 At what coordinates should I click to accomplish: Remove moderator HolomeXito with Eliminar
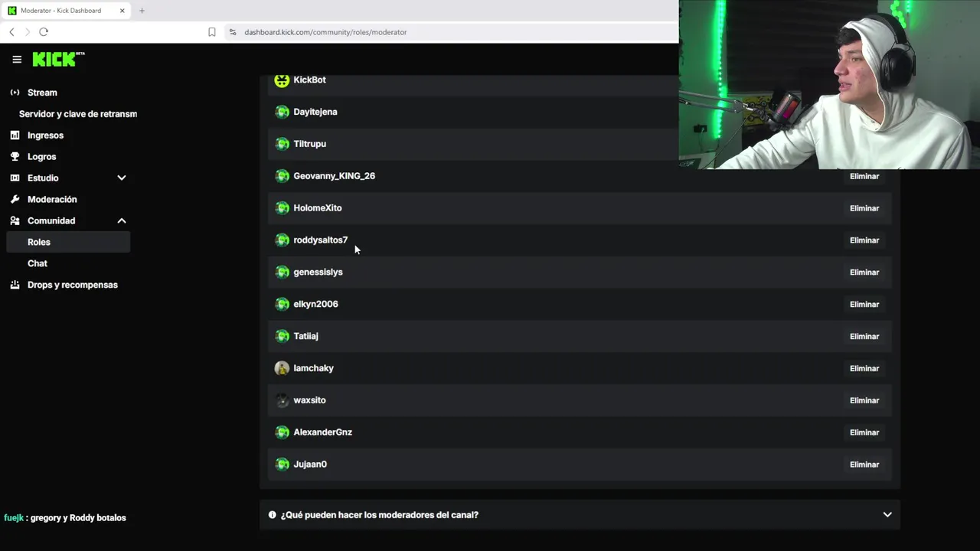click(864, 209)
